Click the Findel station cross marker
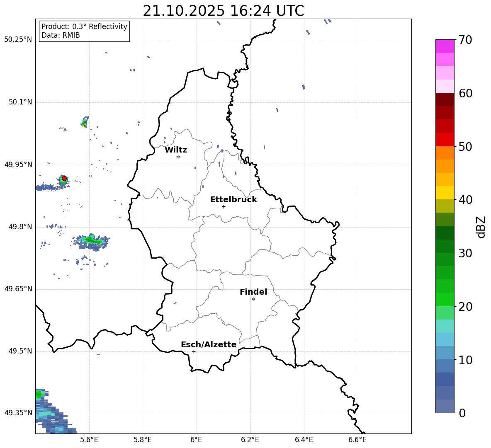 tap(253, 299)
